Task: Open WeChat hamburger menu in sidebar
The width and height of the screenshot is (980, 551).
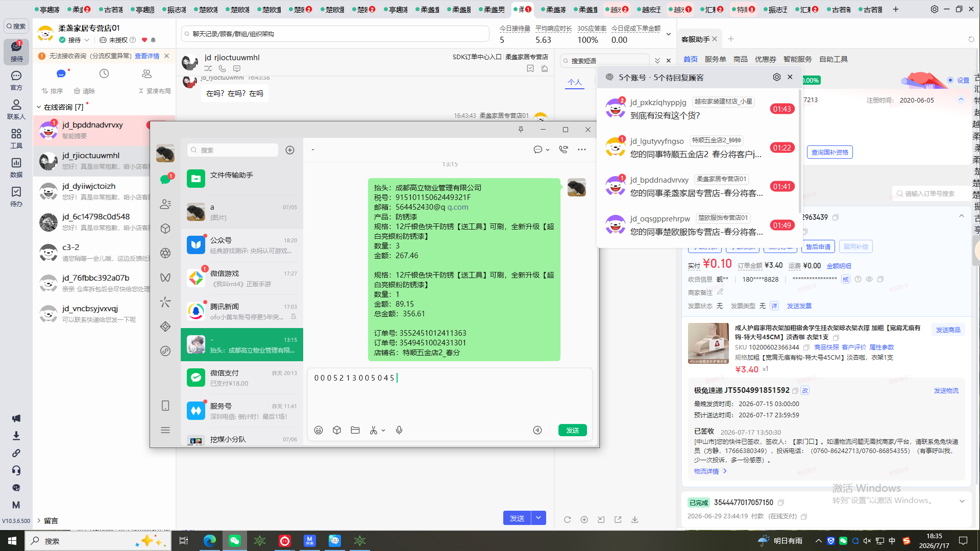Action: (165, 430)
